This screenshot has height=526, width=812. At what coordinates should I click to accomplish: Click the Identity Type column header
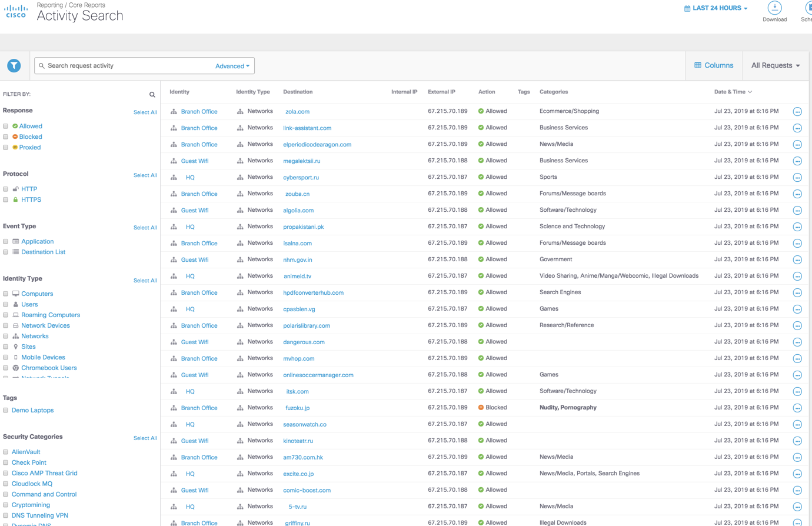253,92
